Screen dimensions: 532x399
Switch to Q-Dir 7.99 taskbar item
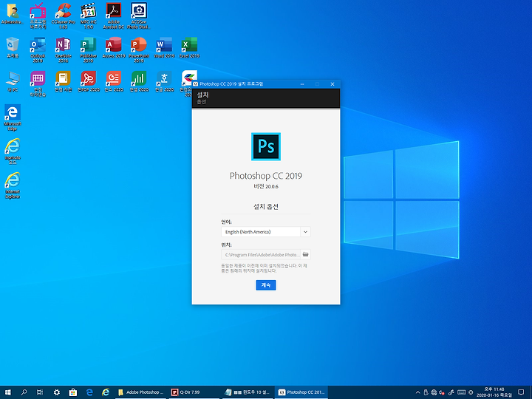point(194,392)
